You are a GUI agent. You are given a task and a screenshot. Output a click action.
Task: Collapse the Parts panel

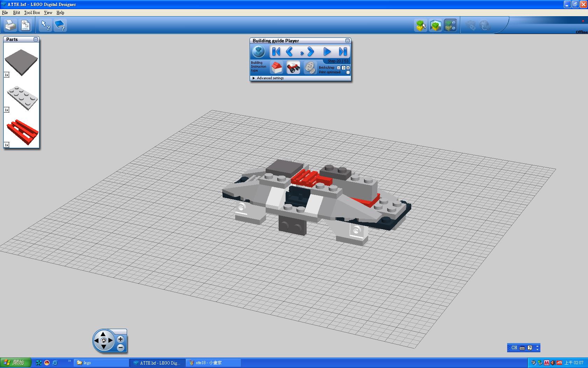pyautogui.click(x=36, y=40)
